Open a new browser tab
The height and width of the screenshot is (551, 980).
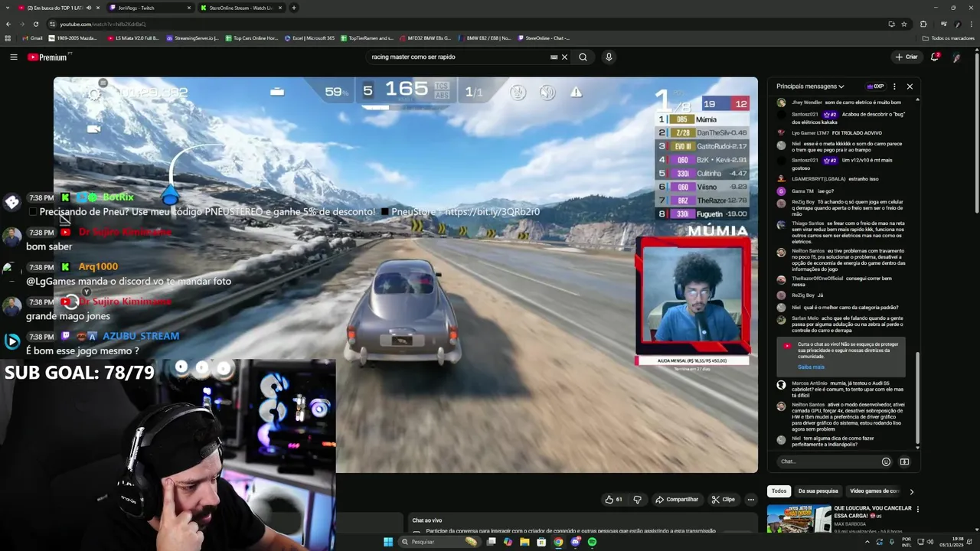pyautogui.click(x=293, y=8)
